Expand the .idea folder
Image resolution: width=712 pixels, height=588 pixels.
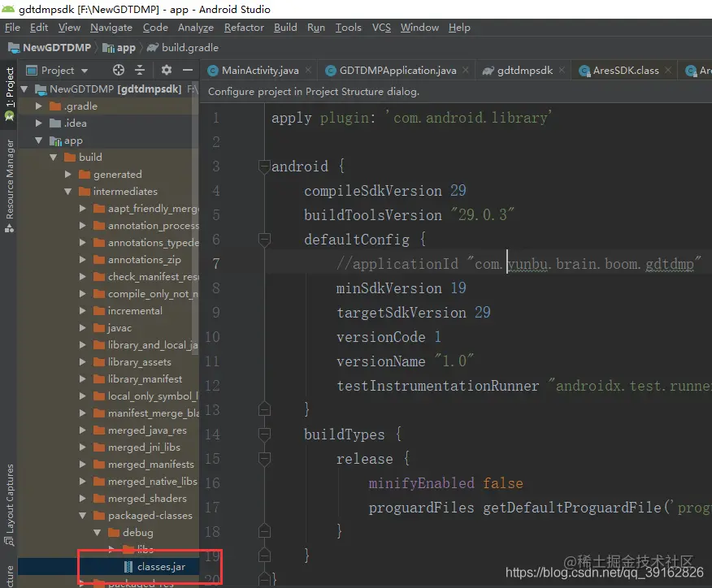click(x=38, y=123)
